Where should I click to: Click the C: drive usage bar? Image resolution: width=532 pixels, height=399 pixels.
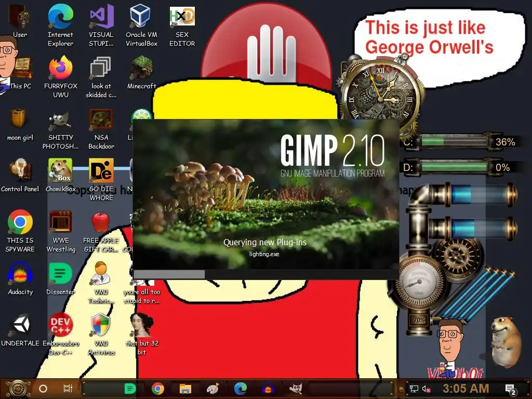point(454,141)
